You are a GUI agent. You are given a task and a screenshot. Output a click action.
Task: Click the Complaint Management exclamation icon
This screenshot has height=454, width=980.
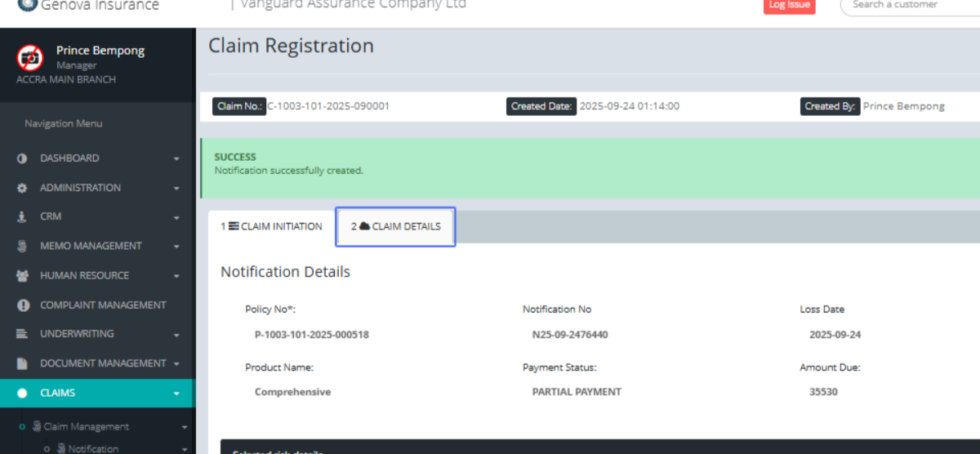click(23, 305)
